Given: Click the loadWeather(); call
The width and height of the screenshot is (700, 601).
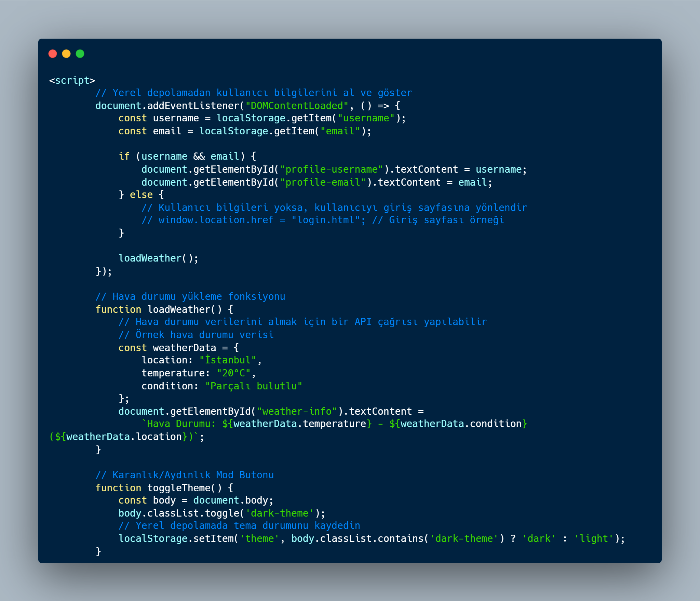Looking at the screenshot, I should point(158,258).
